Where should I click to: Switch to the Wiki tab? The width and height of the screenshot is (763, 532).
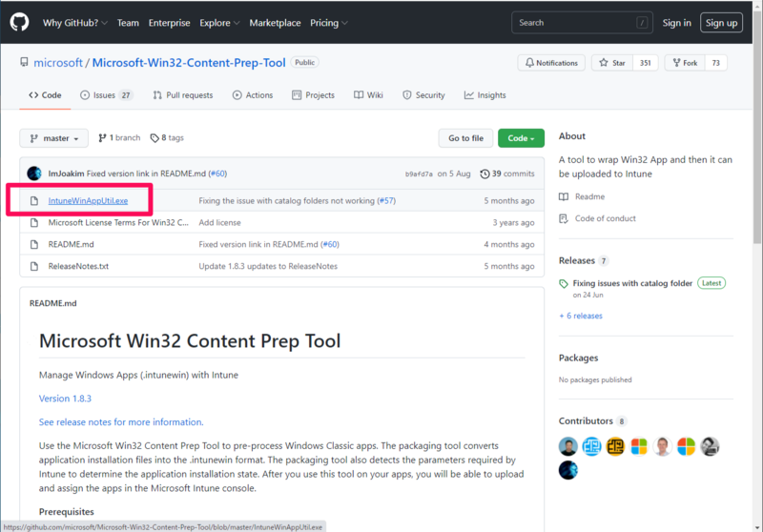(x=368, y=95)
